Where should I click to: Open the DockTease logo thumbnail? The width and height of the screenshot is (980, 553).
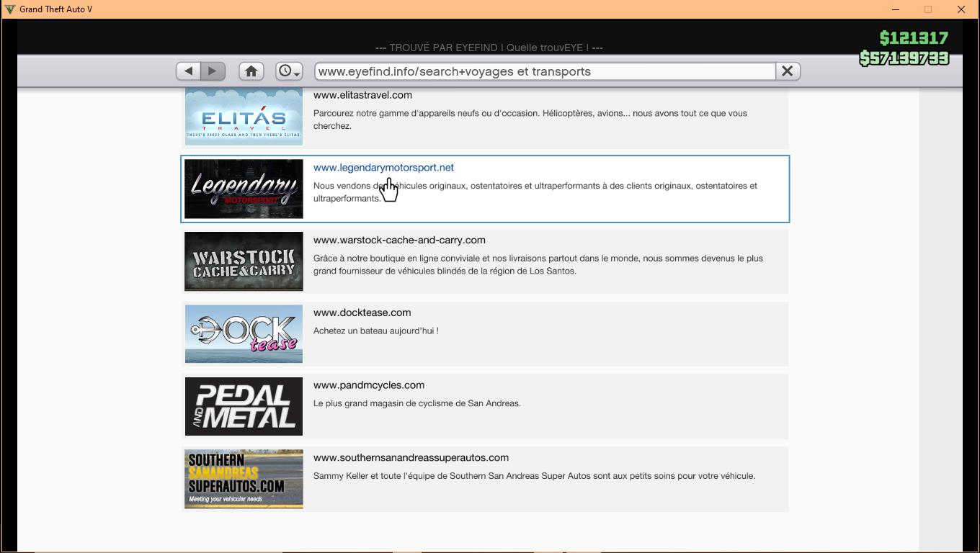pyautogui.click(x=244, y=334)
